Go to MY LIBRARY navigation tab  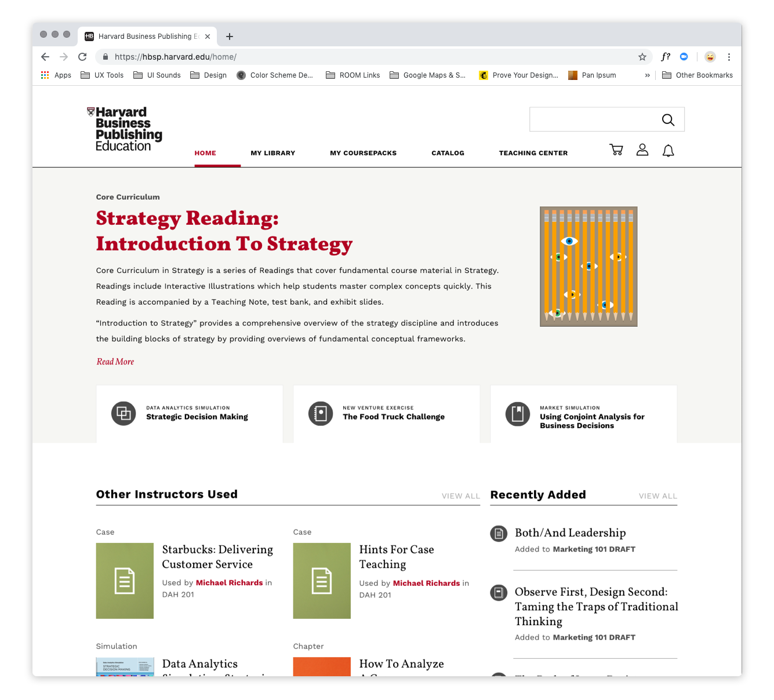pyautogui.click(x=273, y=153)
